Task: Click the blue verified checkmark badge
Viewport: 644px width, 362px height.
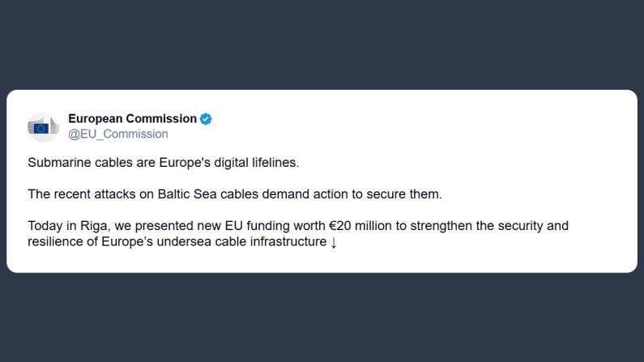Action: pos(206,119)
